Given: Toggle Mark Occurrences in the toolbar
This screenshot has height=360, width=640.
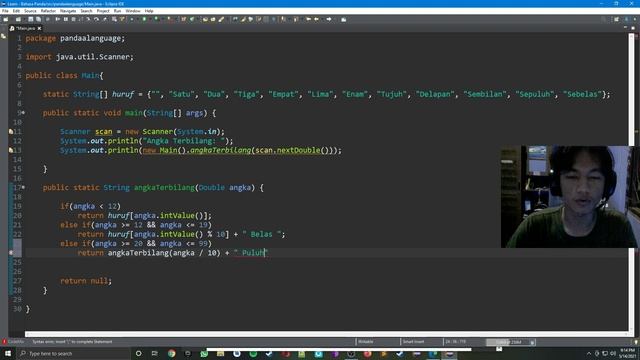Looking at the screenshot, I should pyautogui.click(x=243, y=19).
